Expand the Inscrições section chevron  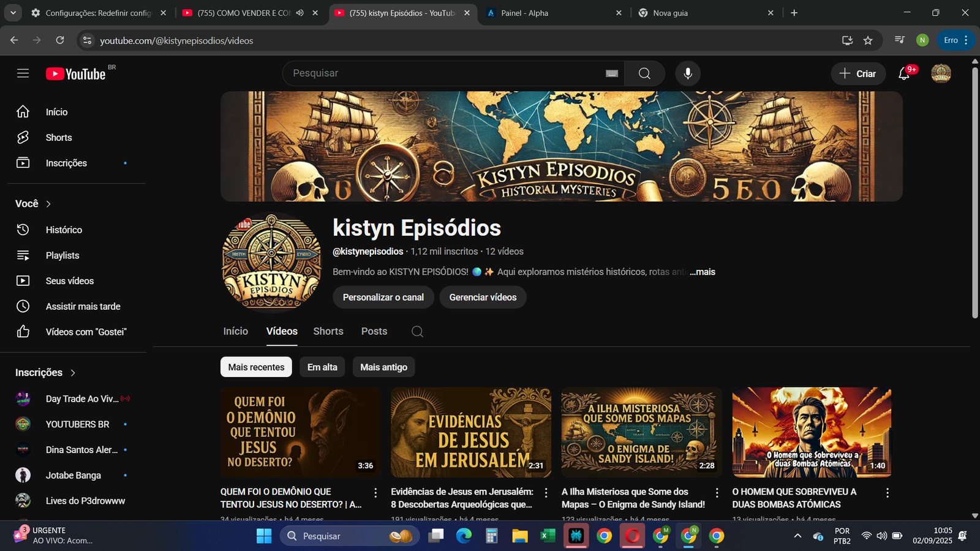73,373
